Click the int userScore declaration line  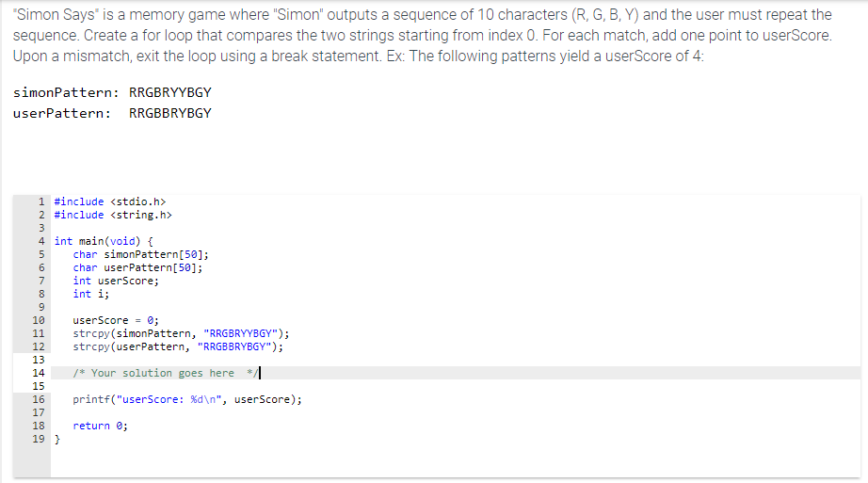pos(116,281)
